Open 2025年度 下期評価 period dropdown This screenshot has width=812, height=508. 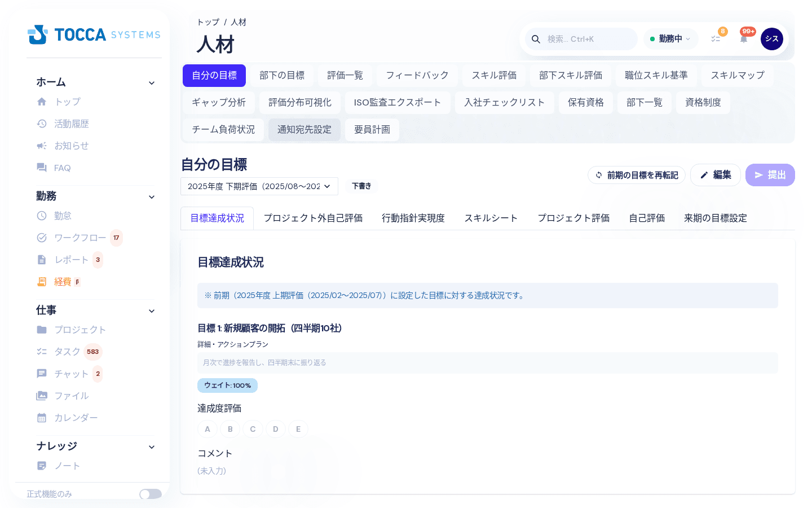(259, 186)
